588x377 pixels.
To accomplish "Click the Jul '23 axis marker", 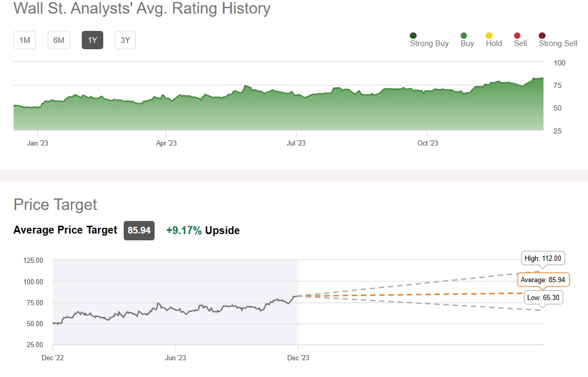I will pos(297,143).
